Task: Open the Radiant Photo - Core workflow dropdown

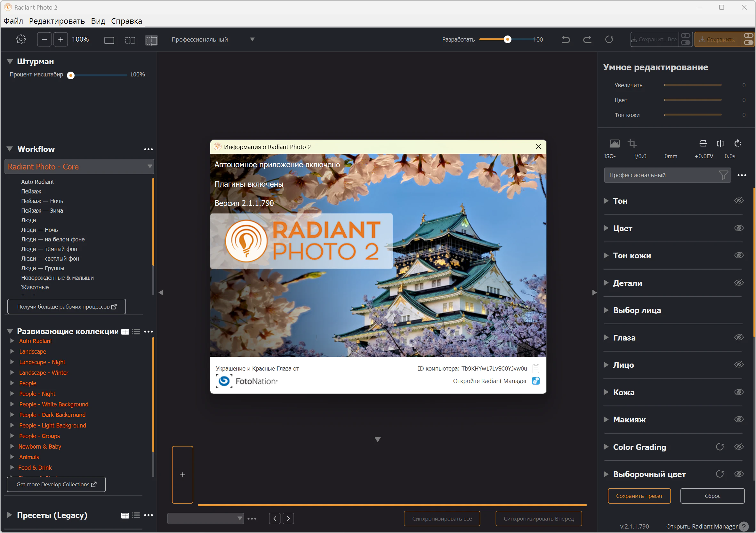Action: pos(79,167)
